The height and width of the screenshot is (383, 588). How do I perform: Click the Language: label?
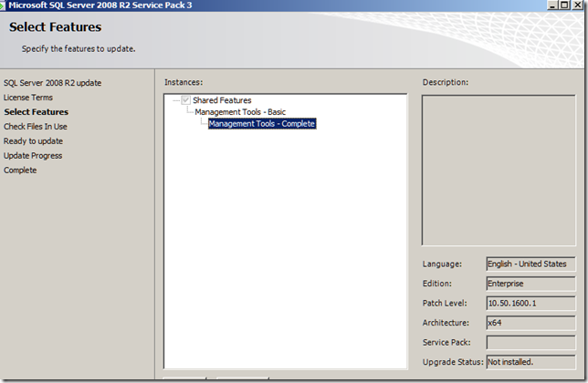coord(442,264)
